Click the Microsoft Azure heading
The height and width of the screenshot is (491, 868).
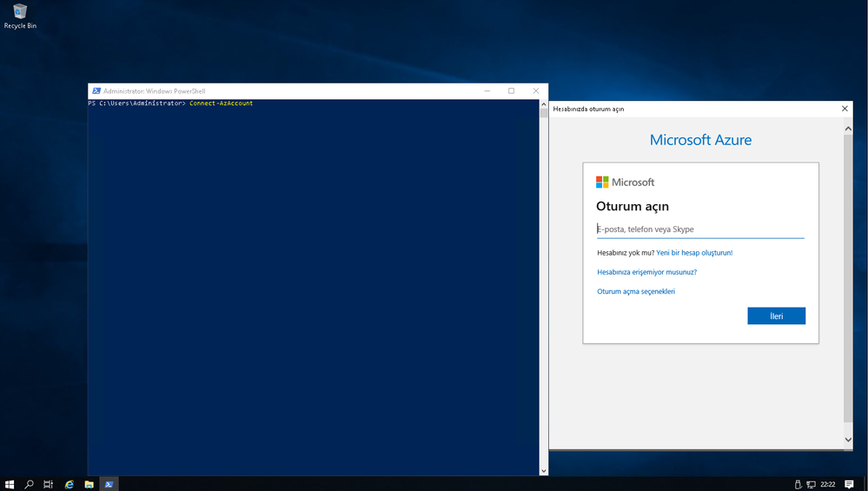tap(700, 140)
